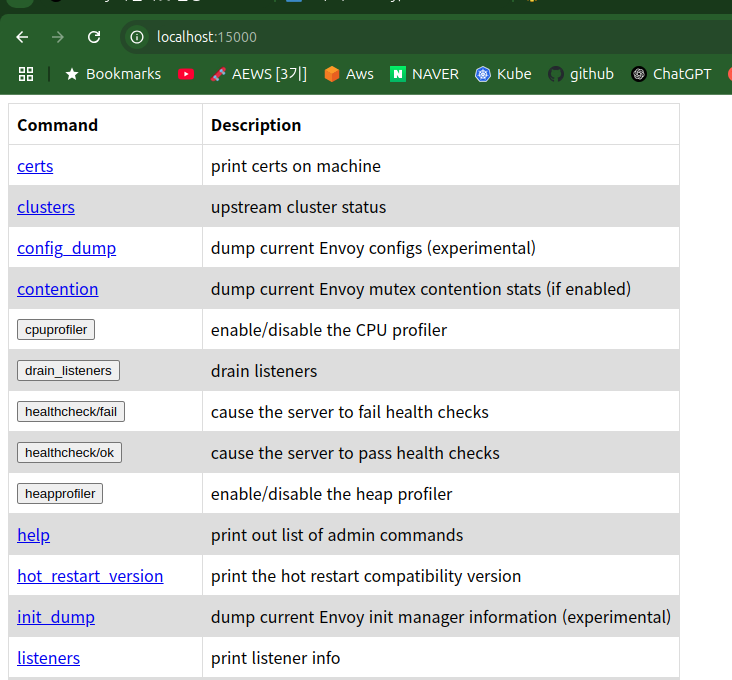Click 'dump current Envoy configs (experimental)' text

click(373, 248)
